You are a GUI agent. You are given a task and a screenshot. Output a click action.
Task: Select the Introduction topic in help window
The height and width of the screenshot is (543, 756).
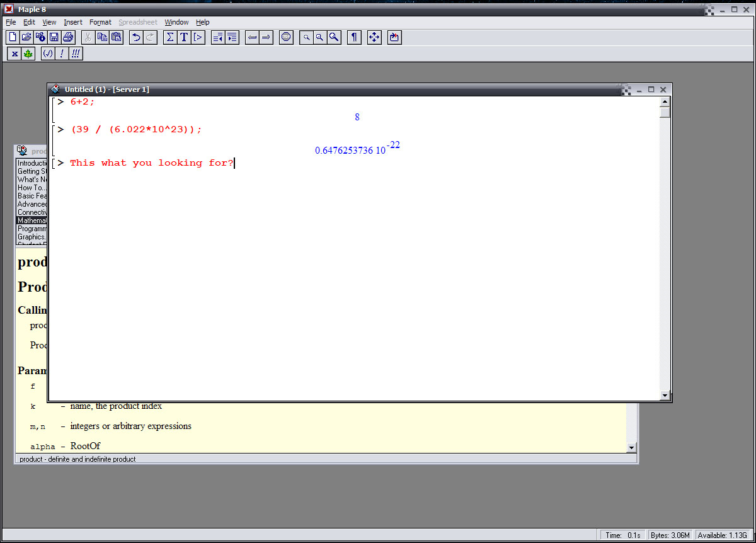(x=31, y=163)
